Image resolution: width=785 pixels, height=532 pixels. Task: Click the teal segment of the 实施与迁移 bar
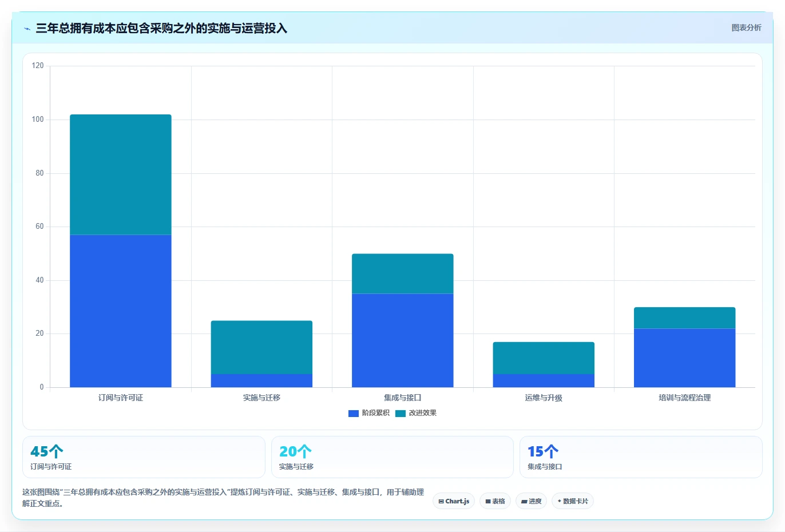tap(261, 347)
